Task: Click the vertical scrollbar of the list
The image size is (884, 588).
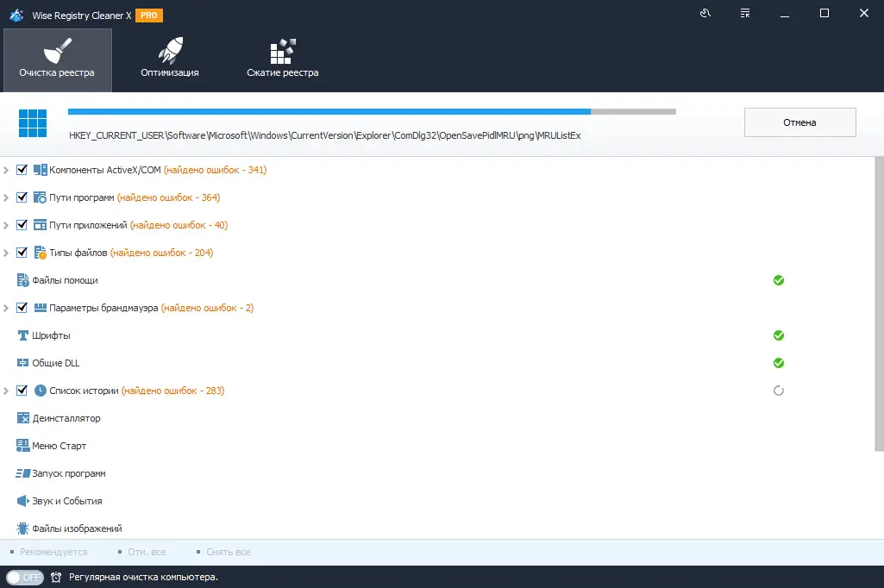Action: (x=879, y=304)
